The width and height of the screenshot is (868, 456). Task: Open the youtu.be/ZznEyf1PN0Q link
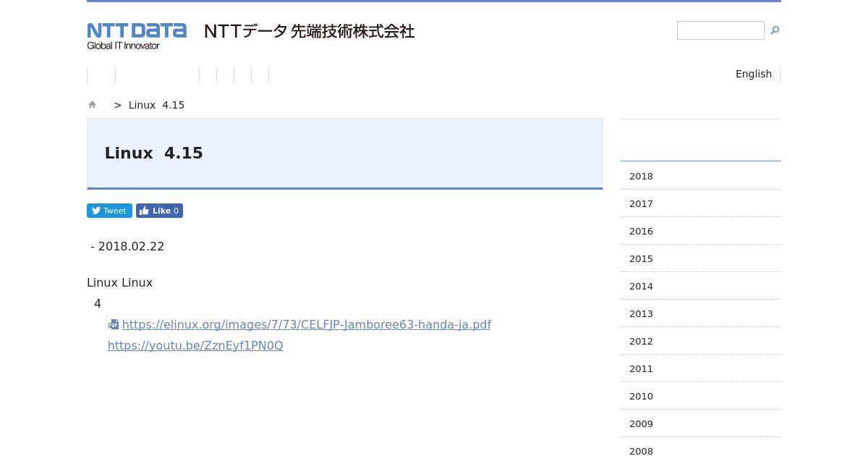tap(195, 345)
